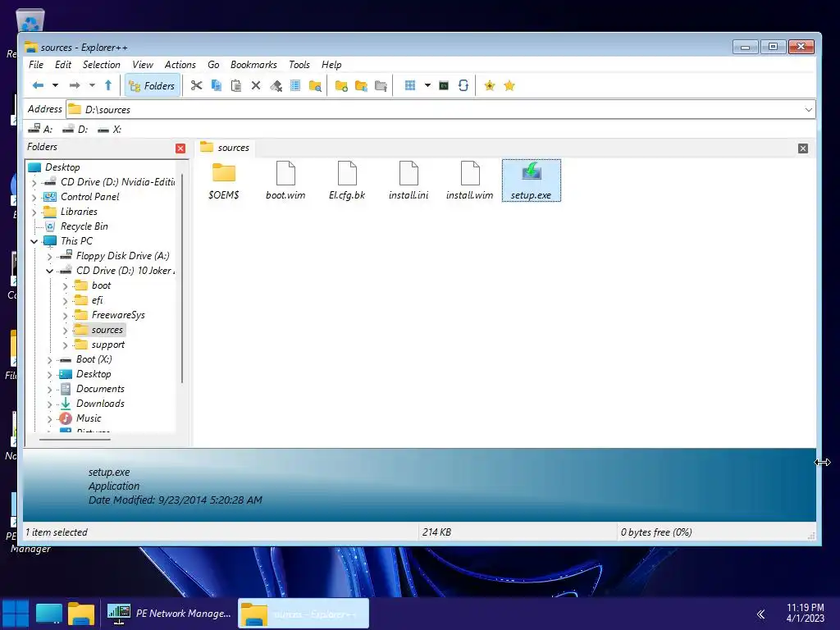Screen dimensions: 840x630
Task: Open command prompt from the toolbar
Action: pyautogui.click(x=444, y=85)
